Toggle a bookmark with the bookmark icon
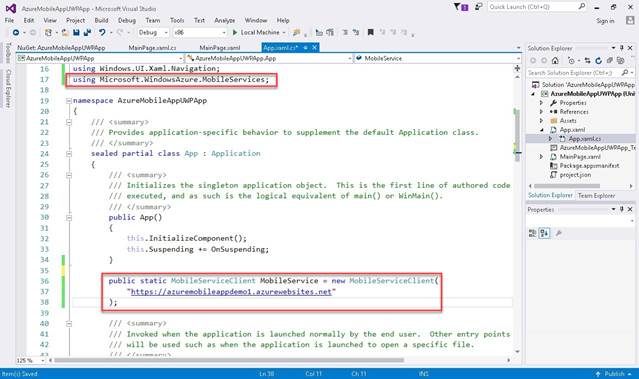The height and width of the screenshot is (379, 639). [x=370, y=32]
